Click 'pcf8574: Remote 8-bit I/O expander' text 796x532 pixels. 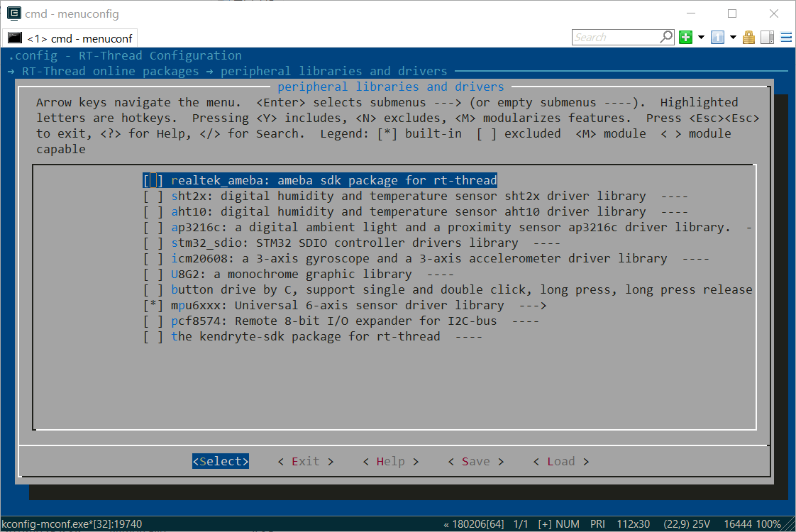(334, 321)
